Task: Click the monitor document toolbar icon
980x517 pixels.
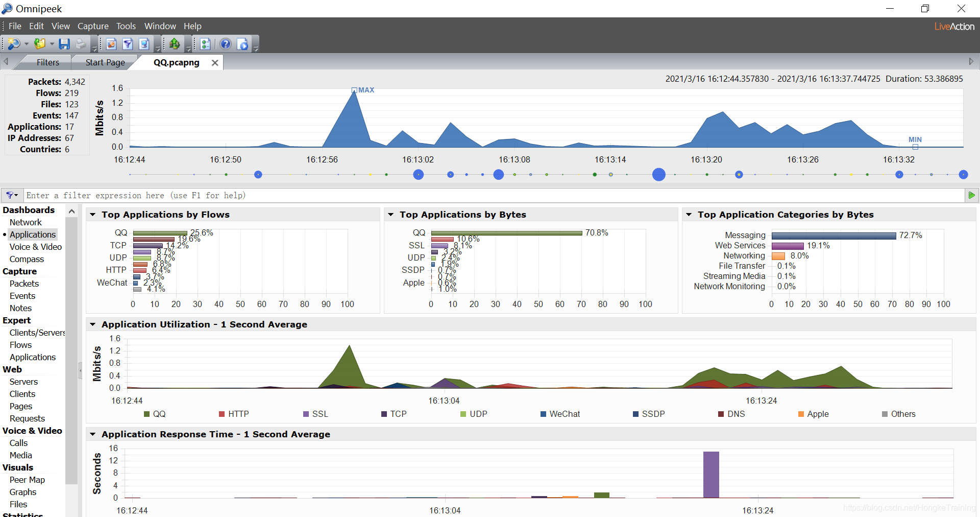Action: coord(144,44)
